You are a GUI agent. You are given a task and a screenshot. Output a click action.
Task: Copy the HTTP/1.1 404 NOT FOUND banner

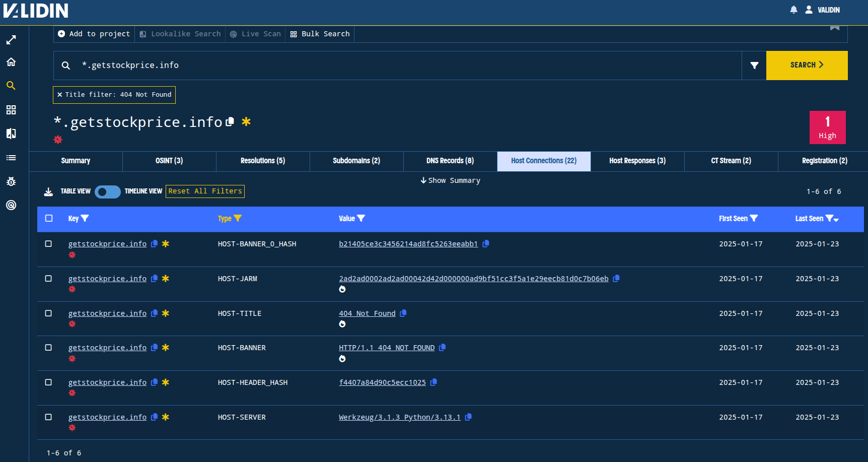(443, 348)
